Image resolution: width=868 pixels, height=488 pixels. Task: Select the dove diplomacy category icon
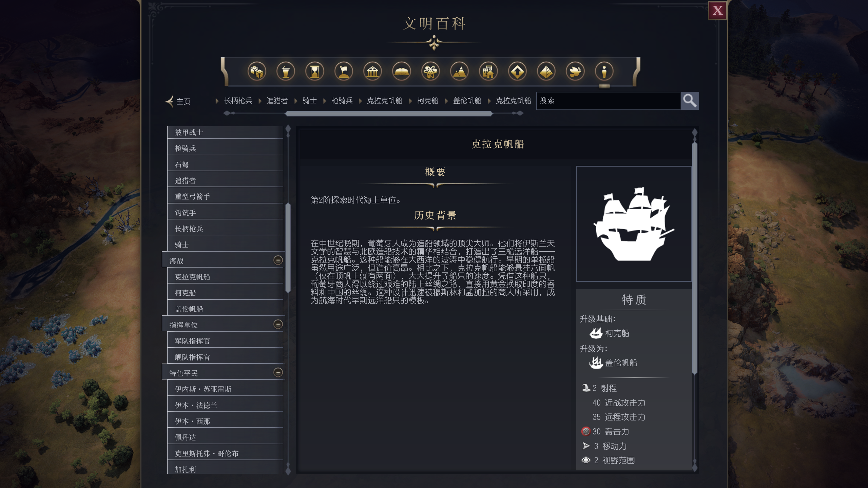[575, 72]
